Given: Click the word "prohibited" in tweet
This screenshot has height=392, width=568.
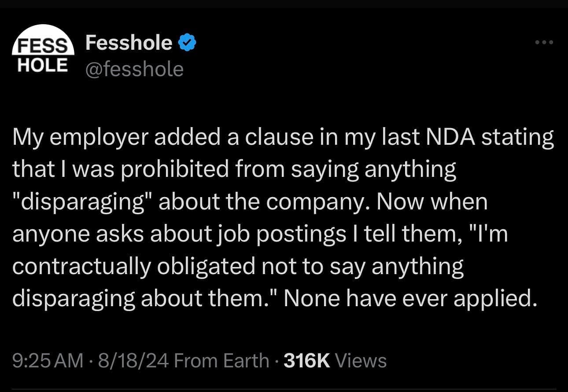Looking at the screenshot, I should point(174,170).
